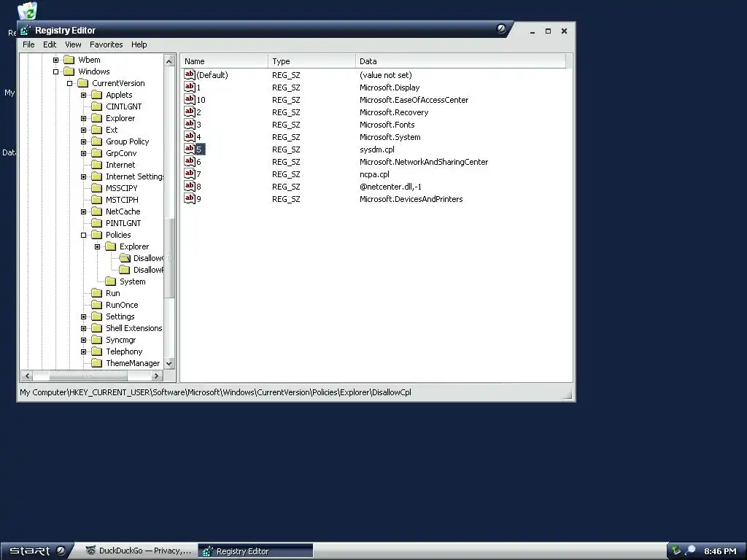Open the Help menu
747x560 pixels.
(x=139, y=44)
